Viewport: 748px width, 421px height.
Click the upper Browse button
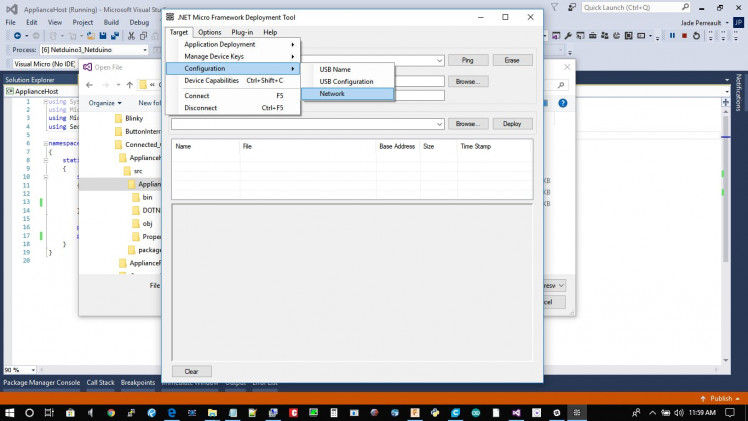[468, 82]
